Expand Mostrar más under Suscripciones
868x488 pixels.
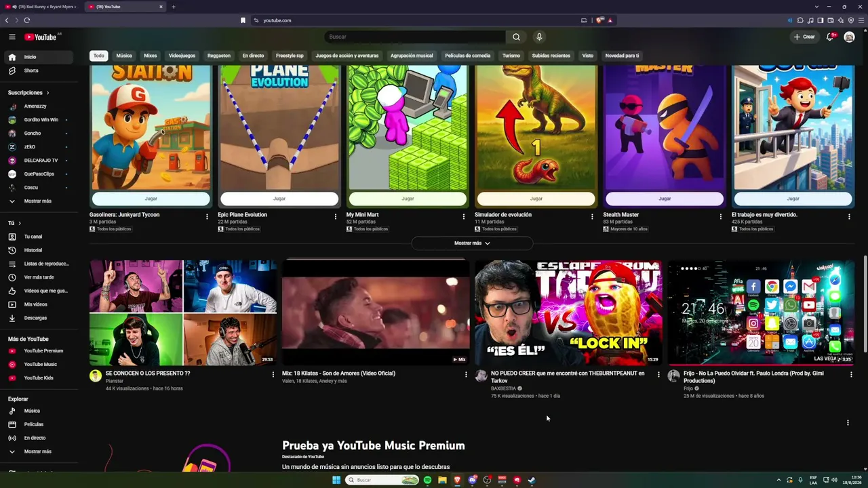click(38, 201)
